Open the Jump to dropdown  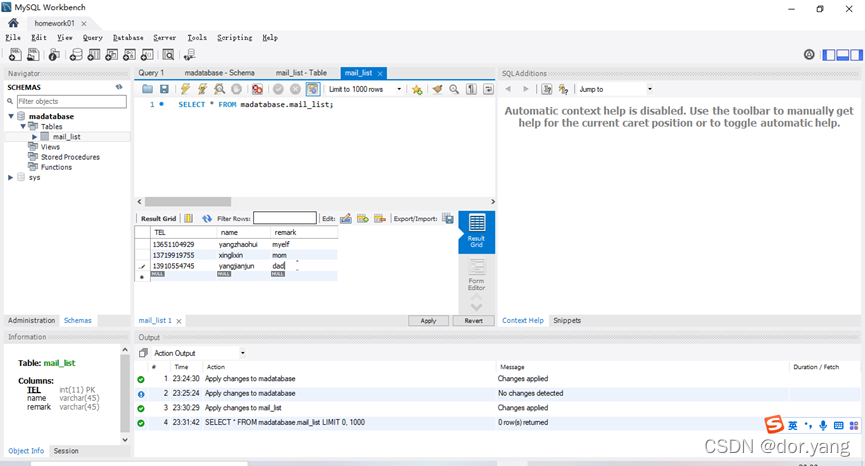click(x=615, y=89)
